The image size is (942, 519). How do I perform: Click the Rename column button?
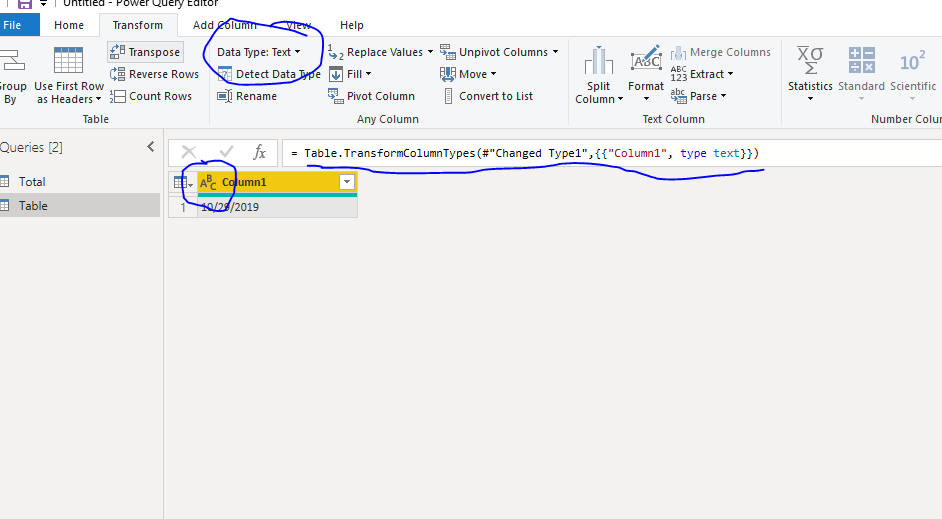247,96
